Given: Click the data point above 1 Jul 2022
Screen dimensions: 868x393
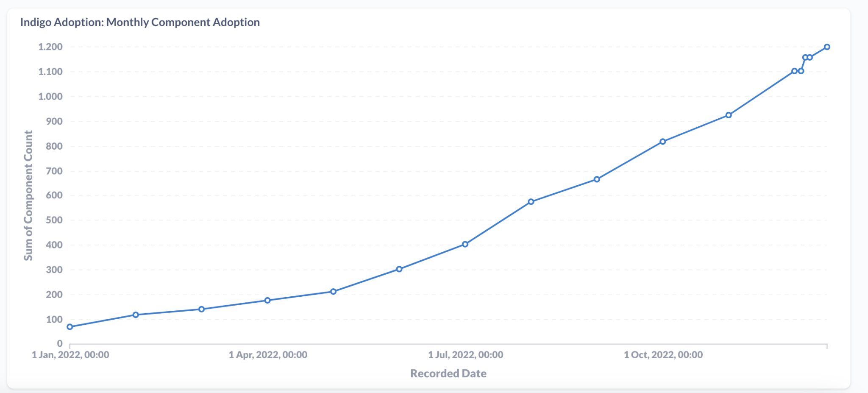Looking at the screenshot, I should pos(465,244).
